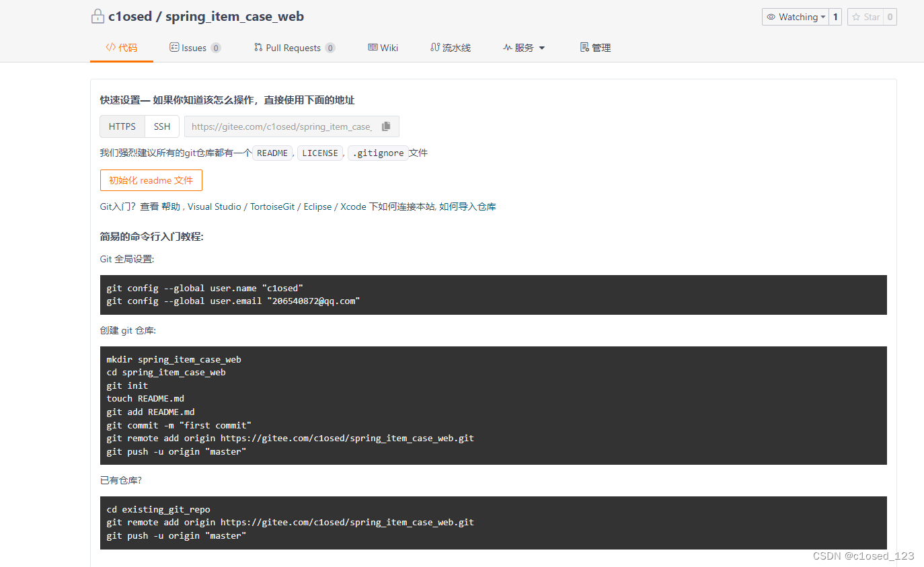This screenshot has height=567, width=924.
Task: Click the git init line
Action: pos(127,386)
